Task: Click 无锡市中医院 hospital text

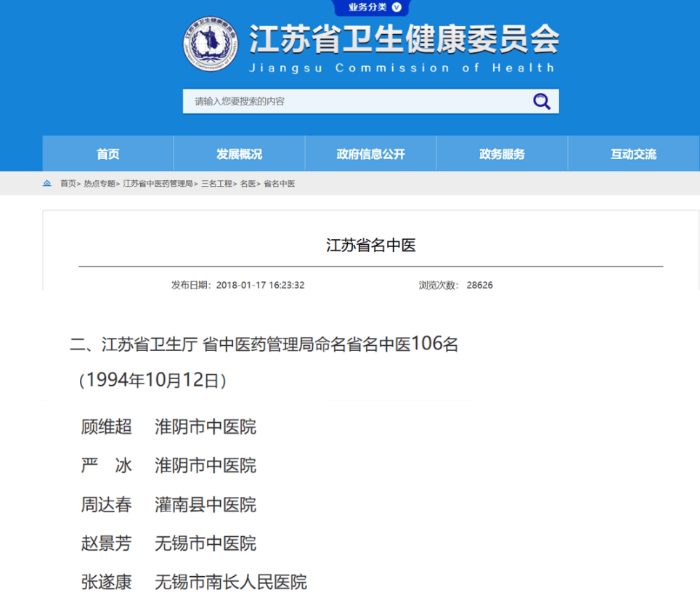Action: (205, 543)
